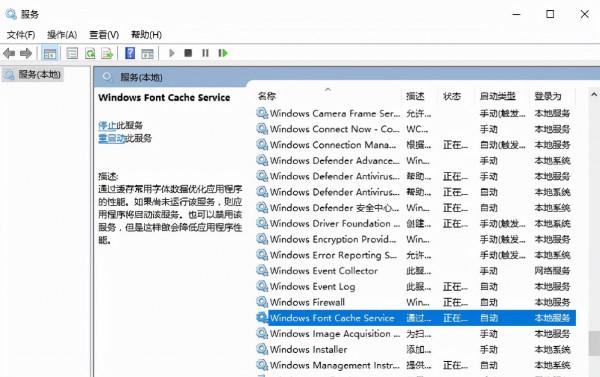Click the 服务 window title bar icon

[x=11, y=15]
